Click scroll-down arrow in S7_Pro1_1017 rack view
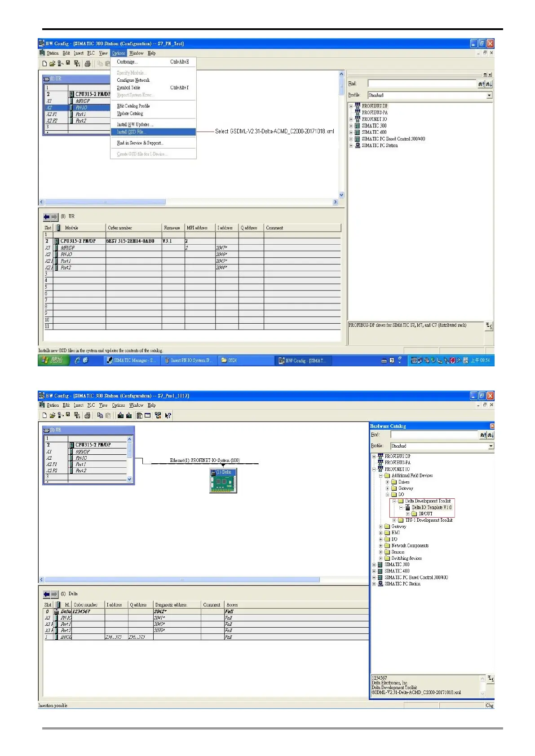Screen dimensions: 535x756 (130, 479)
